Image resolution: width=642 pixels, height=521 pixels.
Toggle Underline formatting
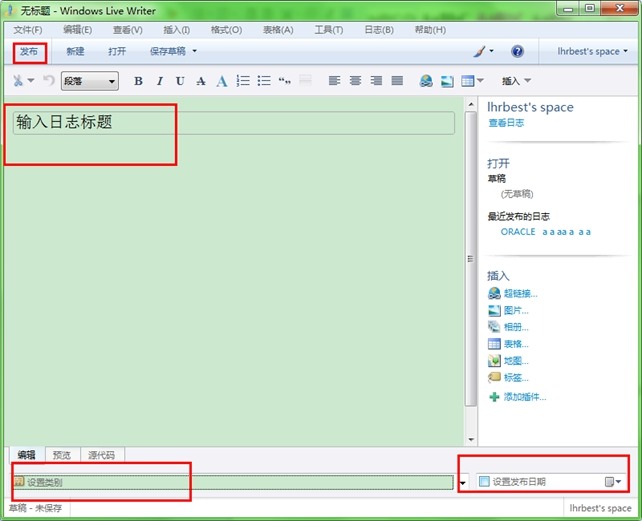point(180,81)
